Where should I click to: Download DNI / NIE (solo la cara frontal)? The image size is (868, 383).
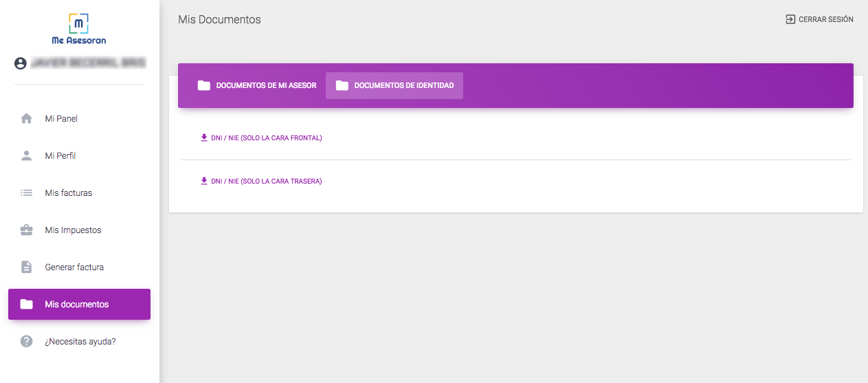tap(261, 138)
